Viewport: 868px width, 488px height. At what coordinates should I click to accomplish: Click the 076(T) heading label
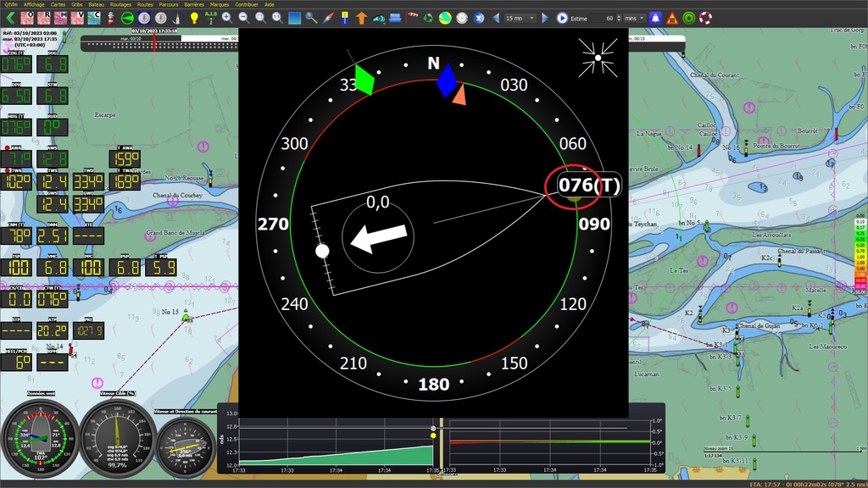[x=589, y=185]
